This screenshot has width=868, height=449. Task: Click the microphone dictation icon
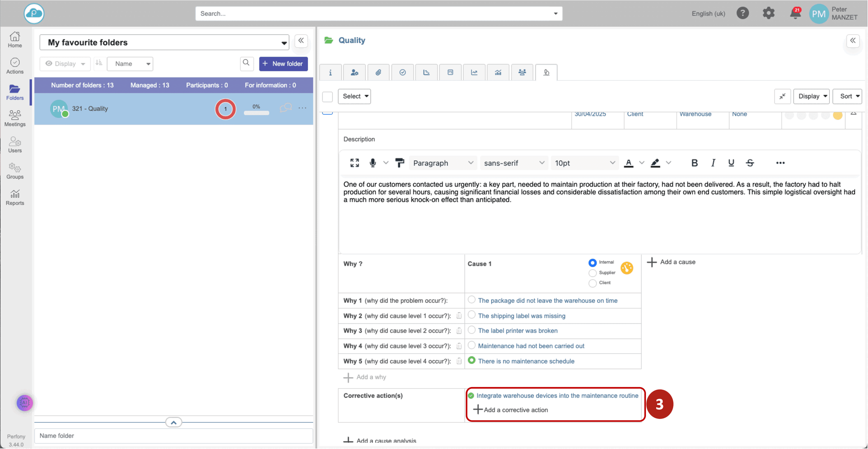click(372, 163)
